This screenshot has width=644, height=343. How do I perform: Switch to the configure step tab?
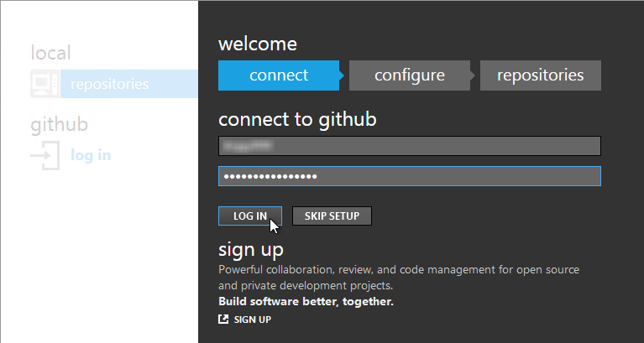point(409,75)
